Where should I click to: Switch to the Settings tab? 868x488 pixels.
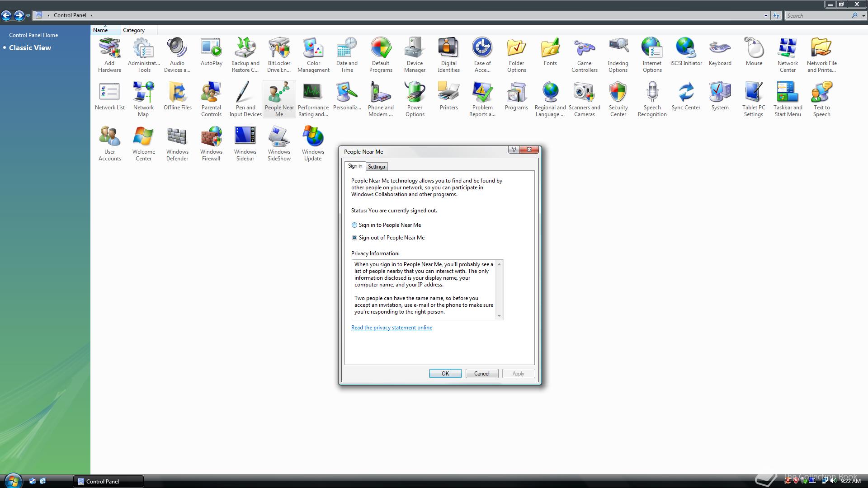click(376, 167)
